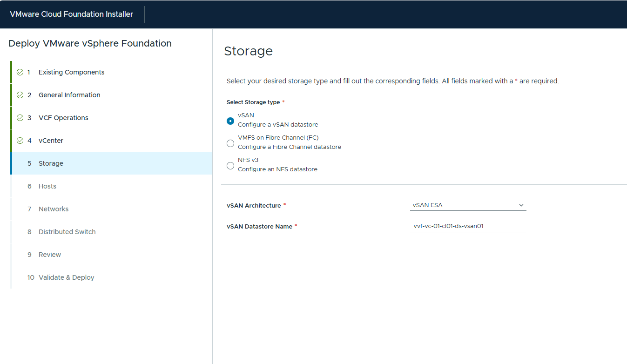Open step 7 Networks in wizard
Image resolution: width=627 pixels, height=364 pixels.
pyautogui.click(x=54, y=209)
